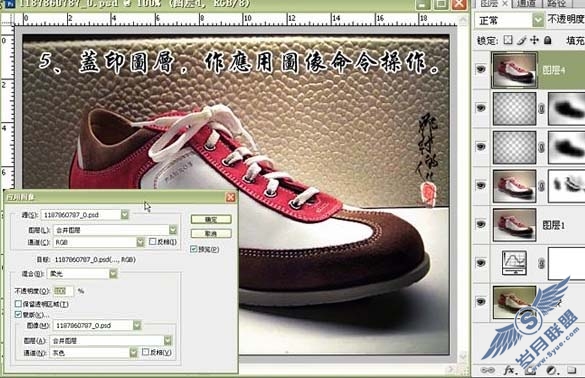The image size is (585, 378).
Task: Open the mask 通道(N) channel dropdown
Action: [133, 352]
